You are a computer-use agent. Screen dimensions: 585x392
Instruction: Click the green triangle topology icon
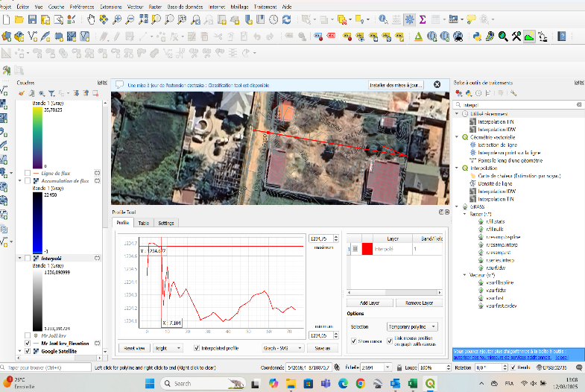[419, 37]
